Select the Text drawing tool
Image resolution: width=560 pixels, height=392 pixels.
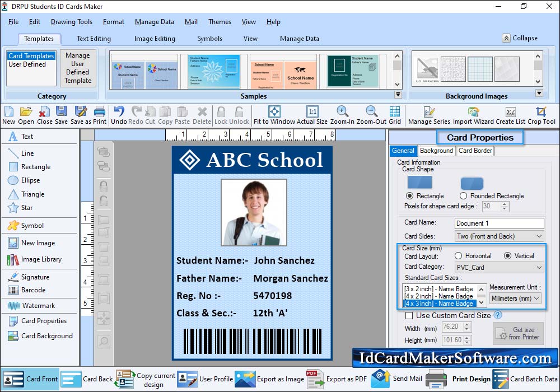[21, 137]
